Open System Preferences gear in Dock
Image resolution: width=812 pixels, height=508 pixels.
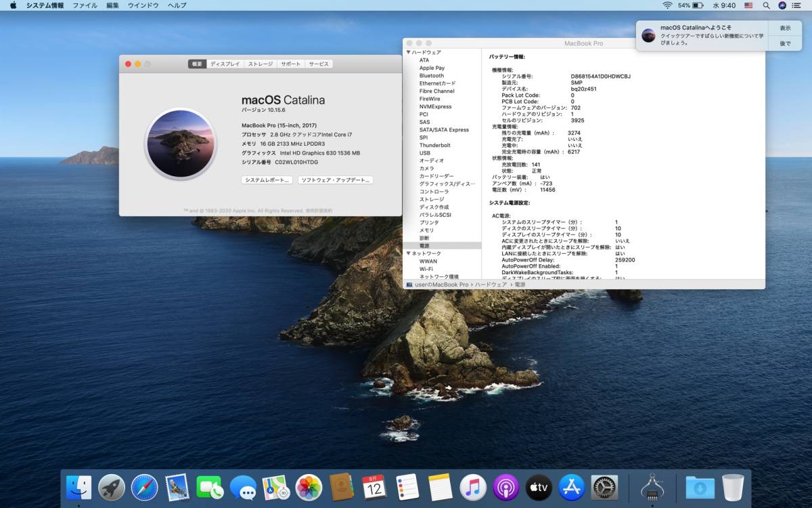tap(605, 487)
